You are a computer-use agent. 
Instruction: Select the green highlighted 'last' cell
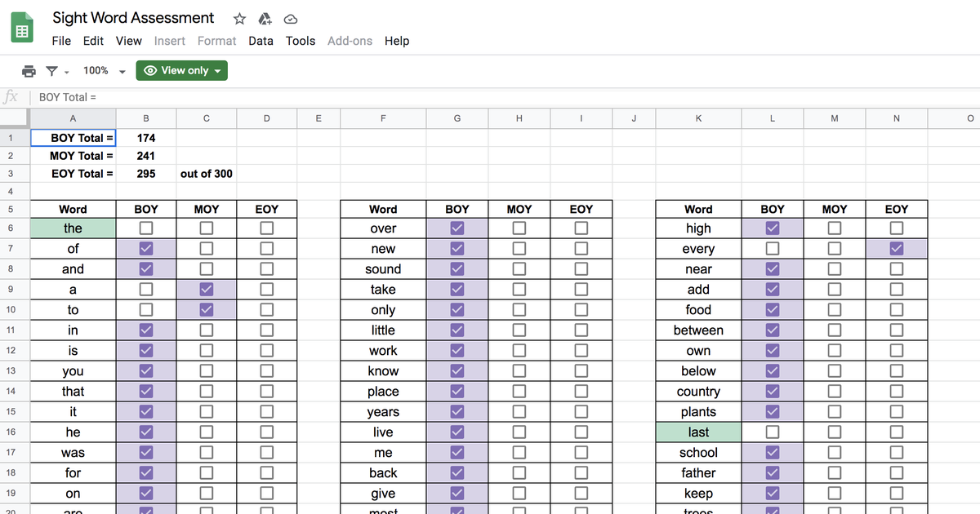[698, 432]
